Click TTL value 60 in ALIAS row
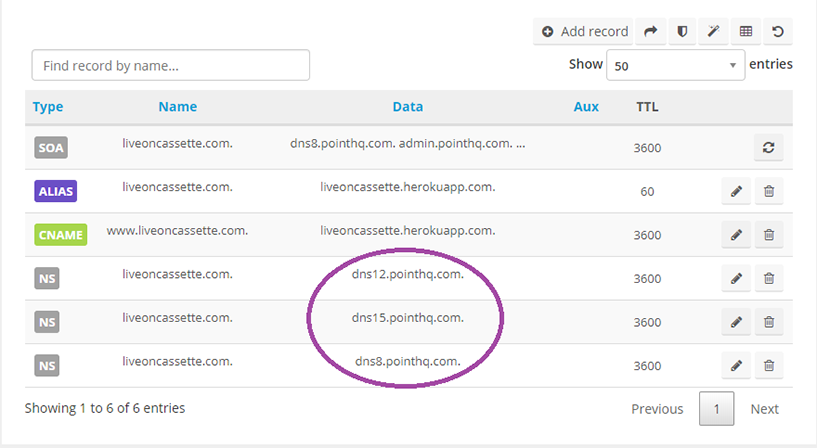817x448 pixels. click(647, 192)
